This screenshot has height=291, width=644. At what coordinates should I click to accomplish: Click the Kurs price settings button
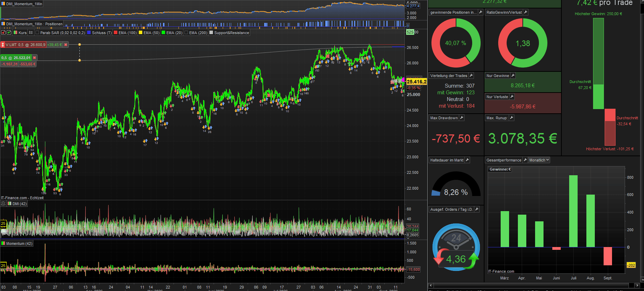tap(20, 32)
